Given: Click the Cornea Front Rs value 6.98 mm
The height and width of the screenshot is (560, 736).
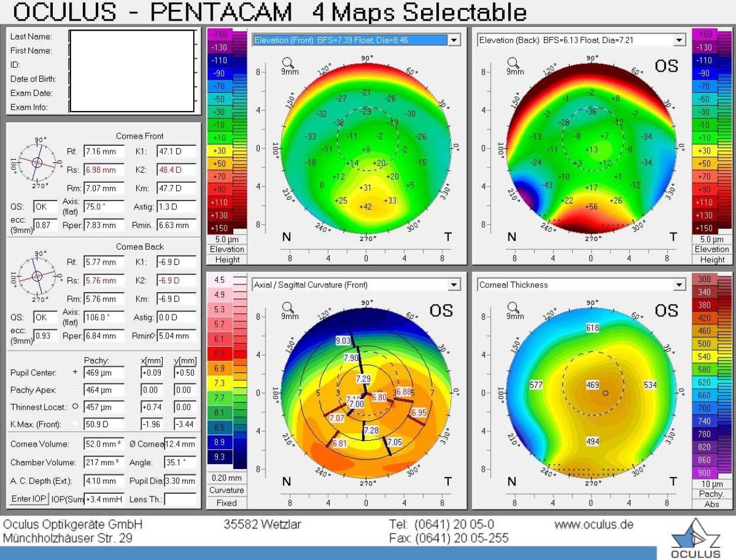Looking at the screenshot, I should pyautogui.click(x=104, y=170).
